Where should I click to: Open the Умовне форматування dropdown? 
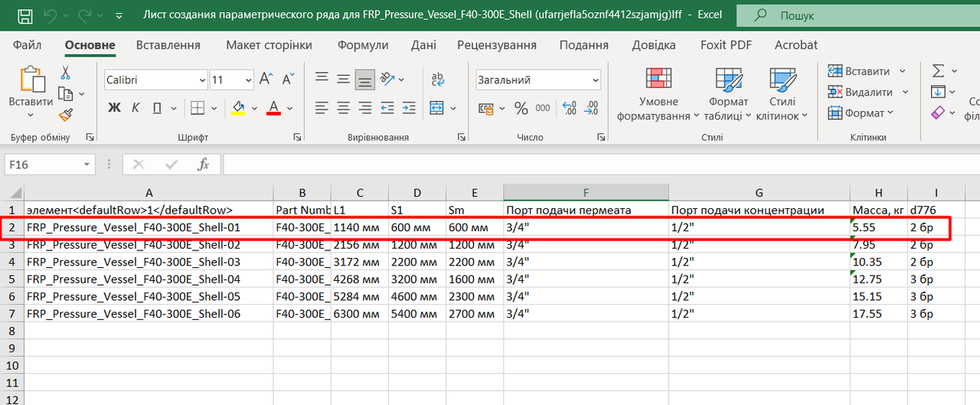click(x=658, y=96)
